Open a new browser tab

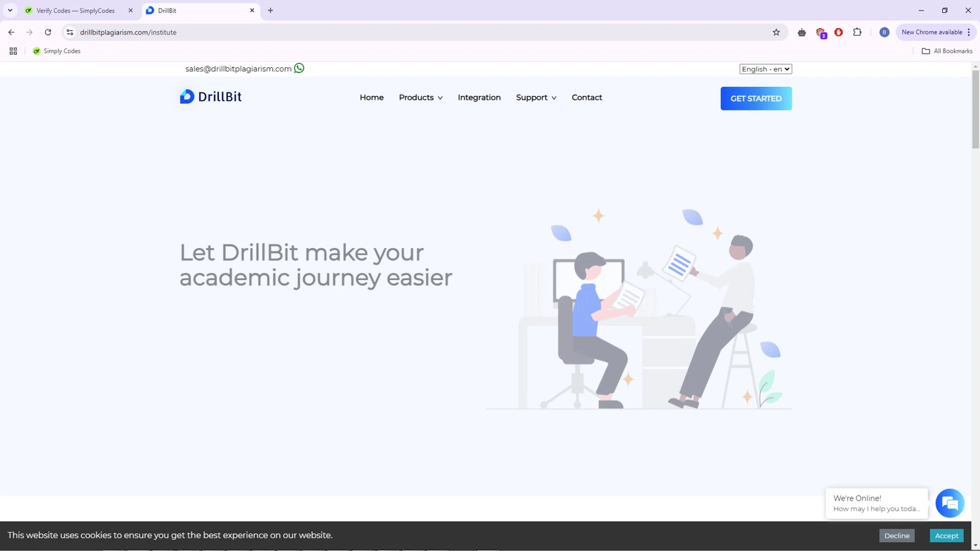click(x=270, y=10)
